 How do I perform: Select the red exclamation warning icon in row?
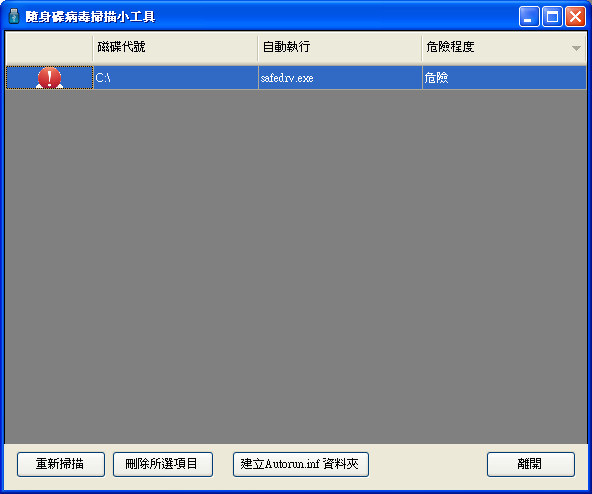pos(49,78)
